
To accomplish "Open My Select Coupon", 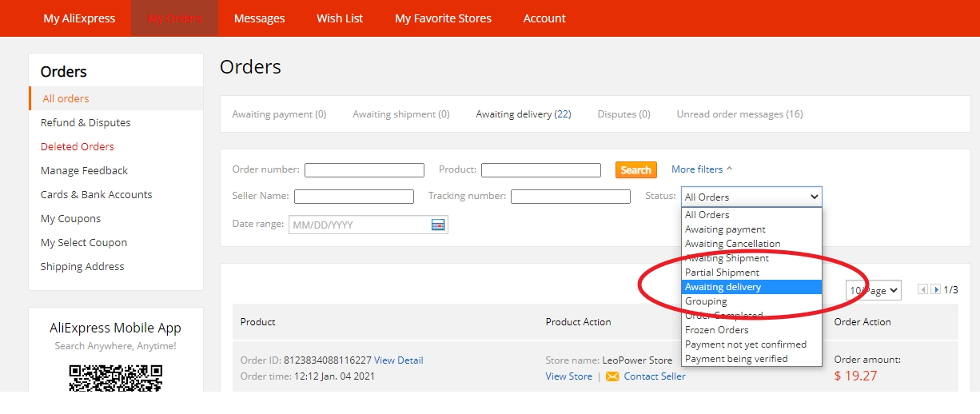I will point(84,242).
